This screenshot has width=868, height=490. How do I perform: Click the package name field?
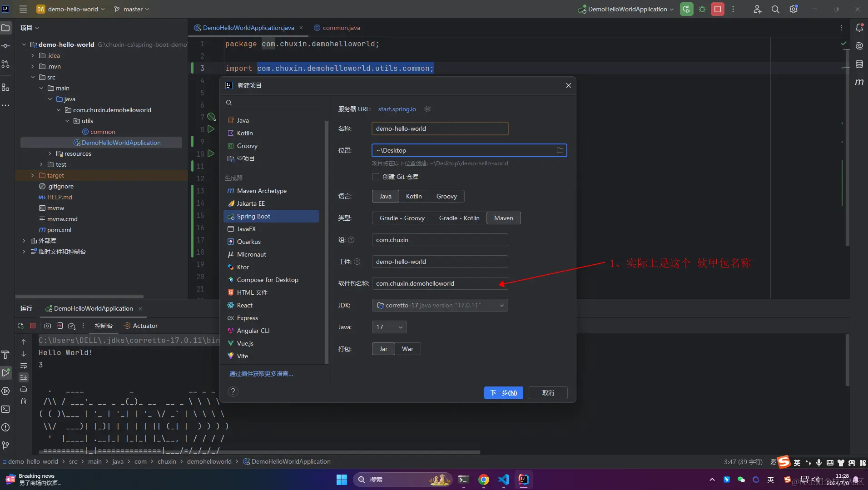tap(440, 283)
